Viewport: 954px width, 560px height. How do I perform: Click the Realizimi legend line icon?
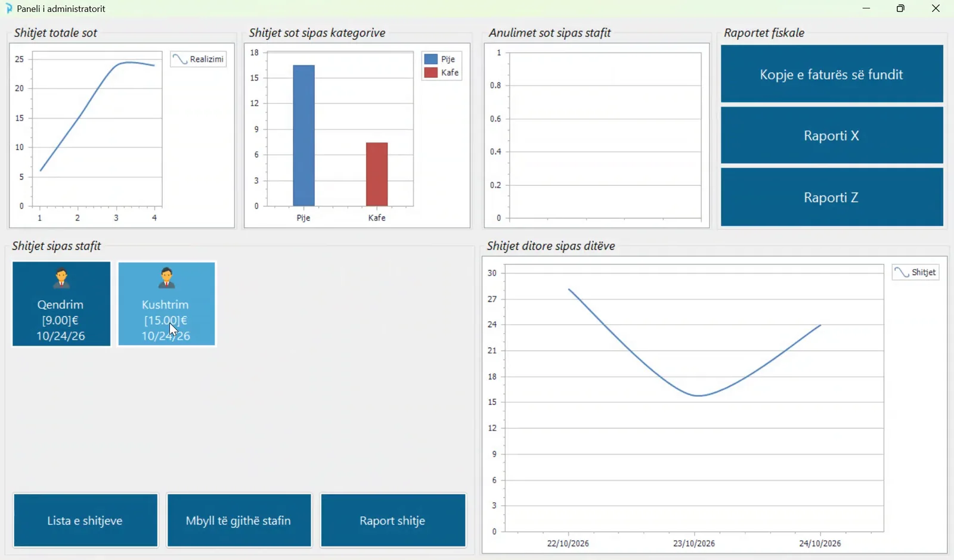click(x=180, y=59)
